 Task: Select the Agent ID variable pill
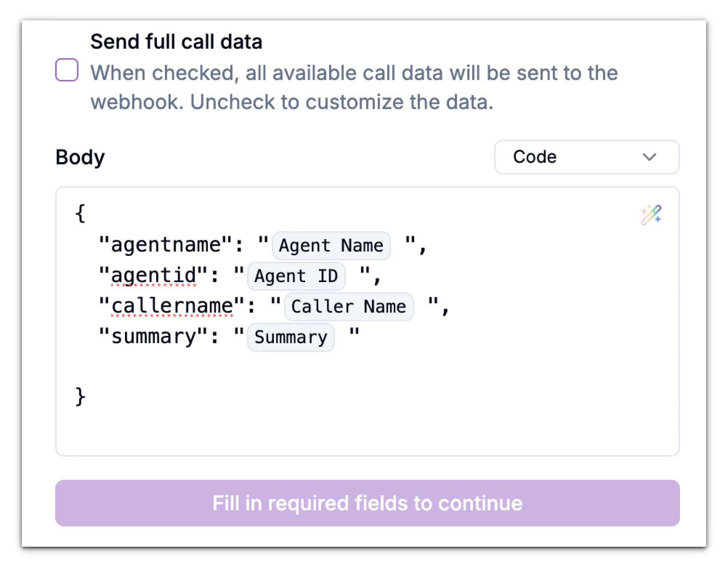[296, 276]
